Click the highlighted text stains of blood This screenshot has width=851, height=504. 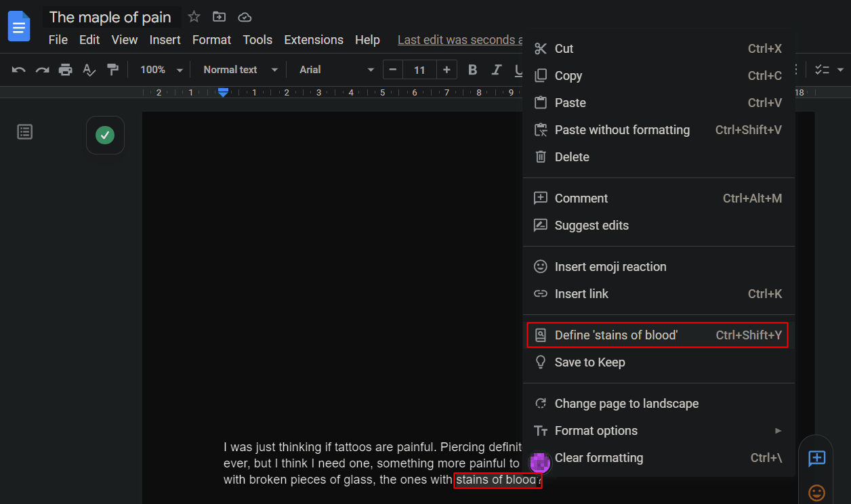497,480
